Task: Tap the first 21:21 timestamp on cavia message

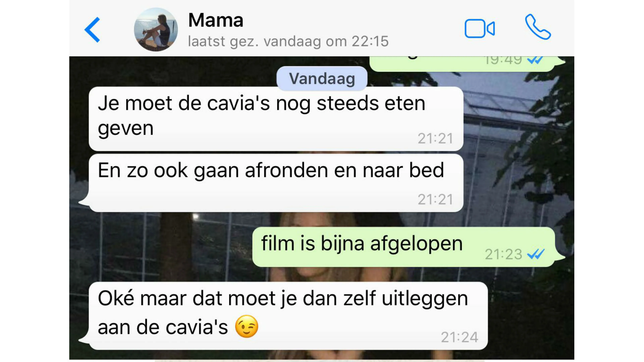Action: [x=436, y=138]
